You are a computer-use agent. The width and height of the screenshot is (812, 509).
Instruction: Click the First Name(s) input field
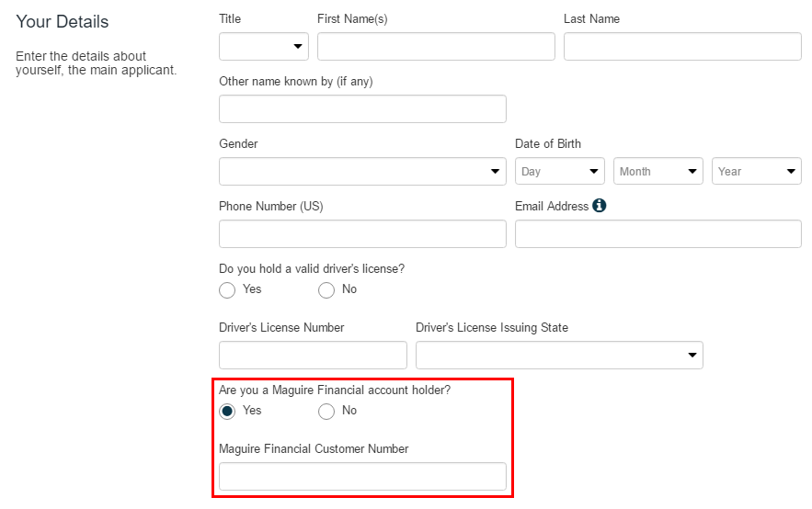pyautogui.click(x=436, y=46)
